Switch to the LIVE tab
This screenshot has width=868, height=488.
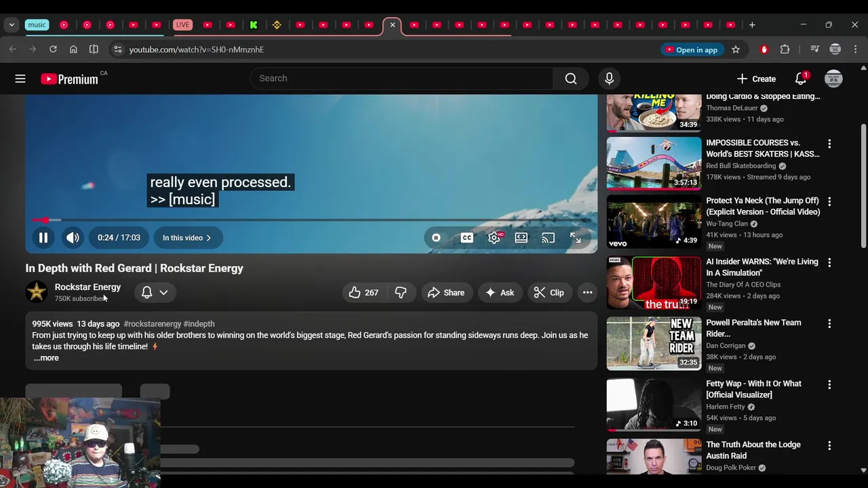(182, 25)
